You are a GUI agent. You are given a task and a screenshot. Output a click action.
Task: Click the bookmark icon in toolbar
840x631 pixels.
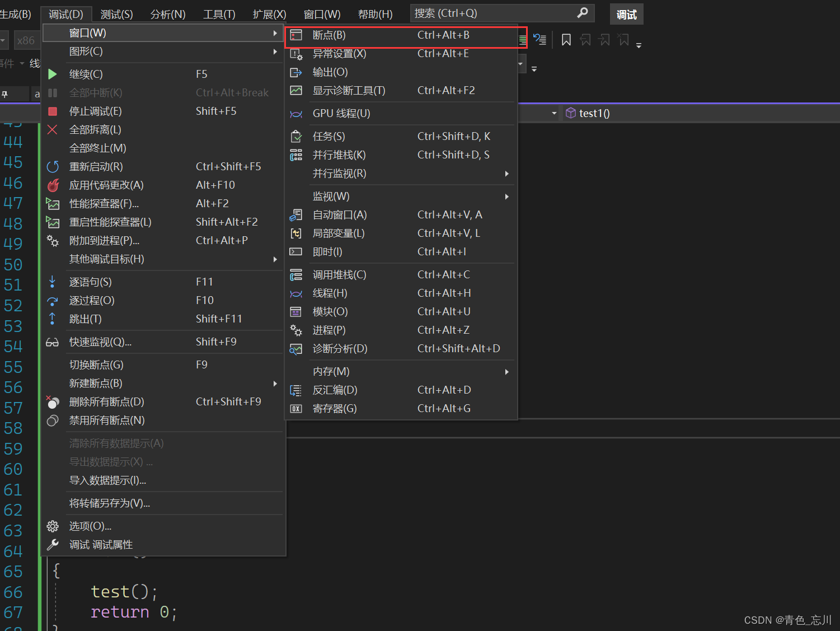(566, 40)
